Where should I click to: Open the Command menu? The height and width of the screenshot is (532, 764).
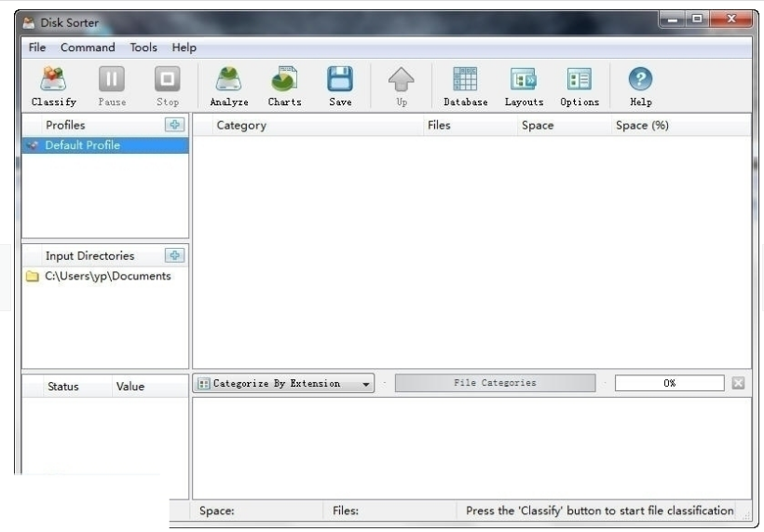88,48
